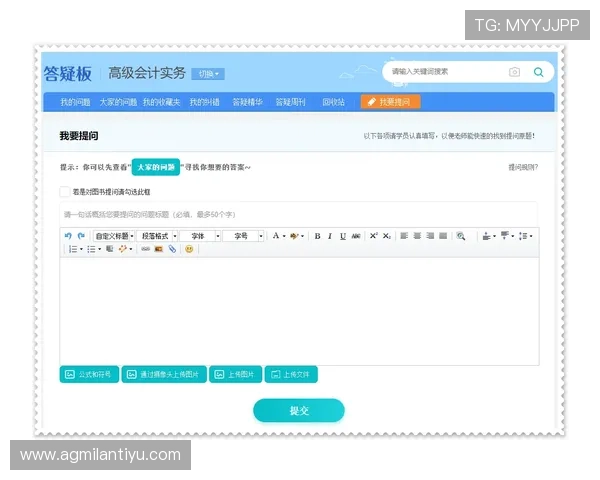Apply bold formatting with the B icon
The height and width of the screenshot is (480, 600).
(317, 236)
